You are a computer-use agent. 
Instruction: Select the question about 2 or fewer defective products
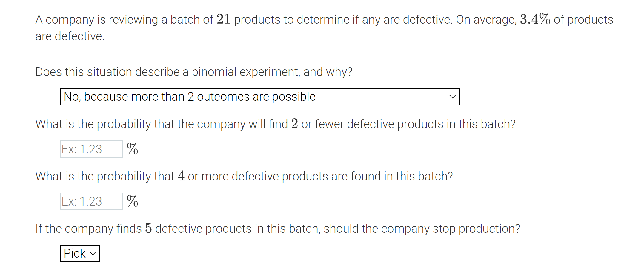275,124
